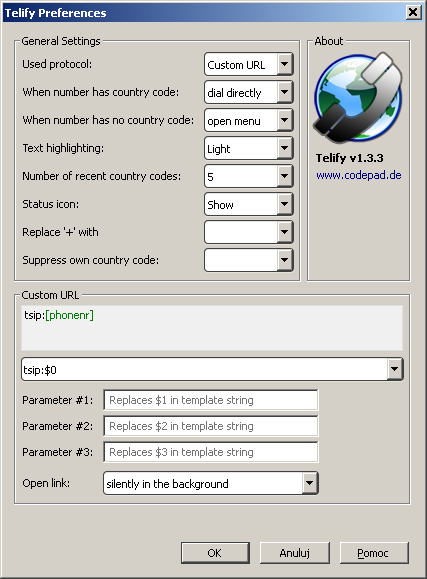Click the Status icon label
This screenshot has width=427, height=579.
click(51, 204)
